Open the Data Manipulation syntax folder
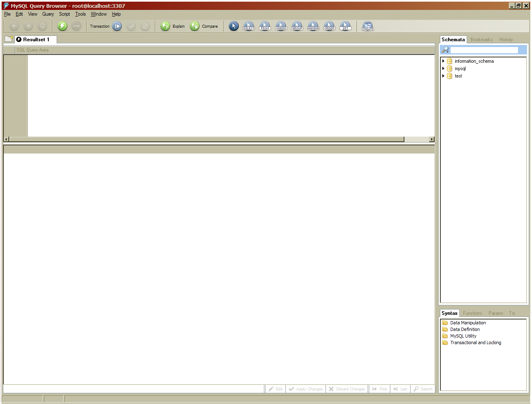This screenshot has width=532, height=404. tap(468, 323)
